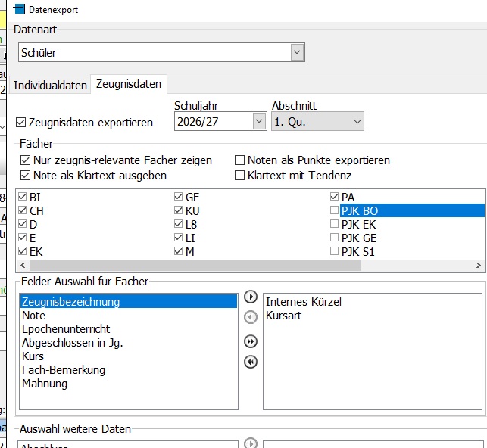Uncheck subject L8
This screenshot has height=448, width=487.
coord(178,224)
